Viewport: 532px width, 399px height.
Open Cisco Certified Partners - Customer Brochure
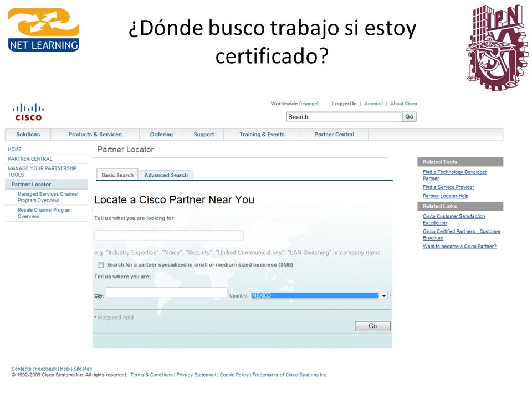(462, 234)
